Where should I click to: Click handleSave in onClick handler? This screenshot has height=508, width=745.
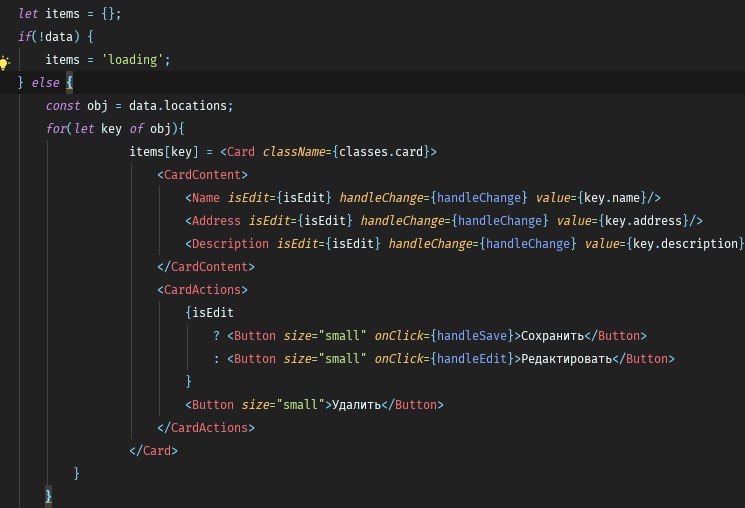[x=472, y=336]
